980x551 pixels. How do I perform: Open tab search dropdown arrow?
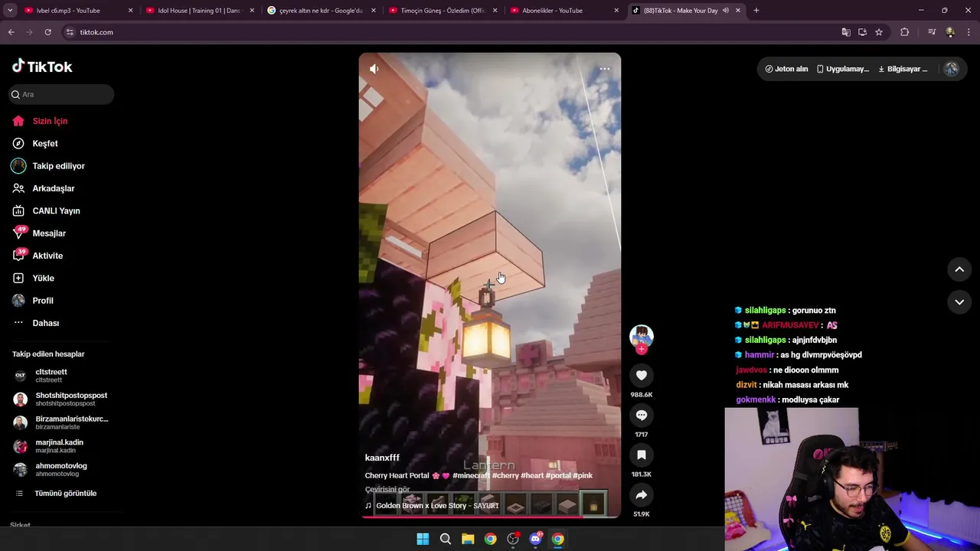[10, 11]
